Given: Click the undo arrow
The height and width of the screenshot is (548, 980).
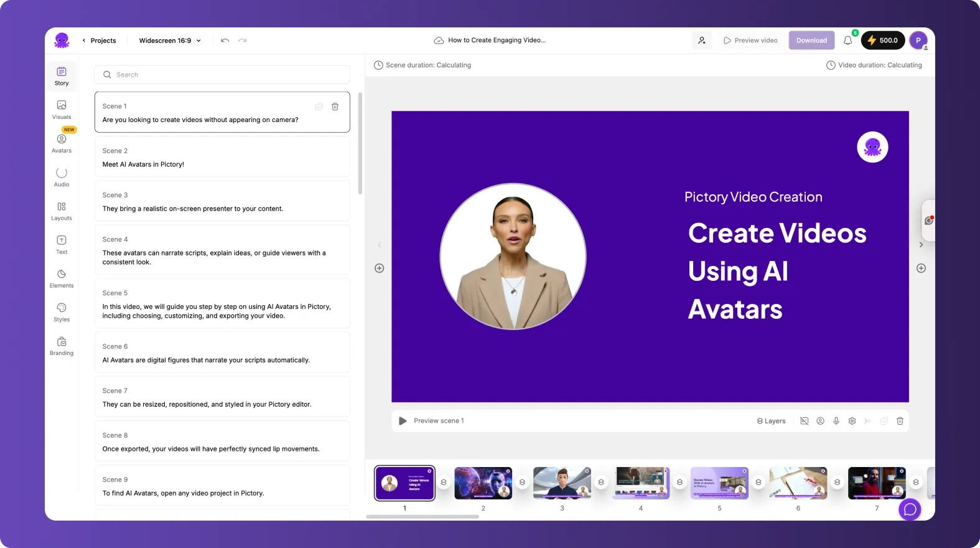Looking at the screenshot, I should (225, 40).
